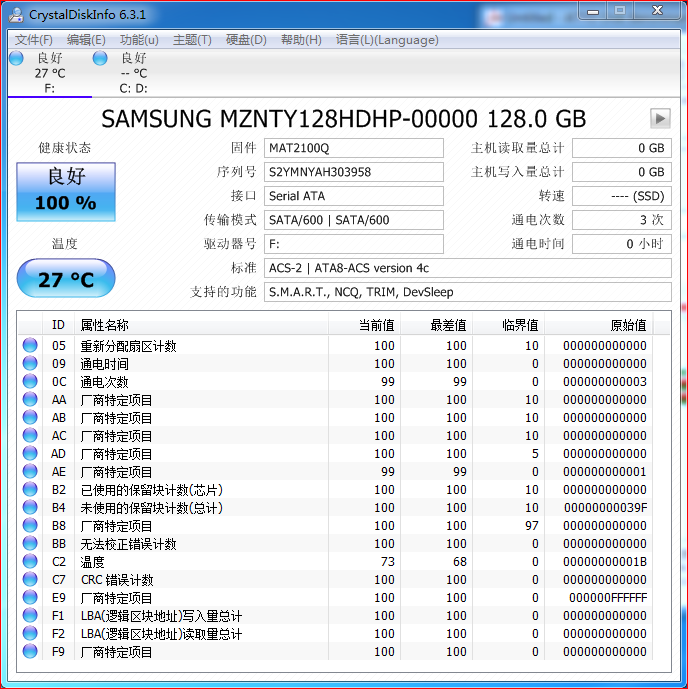Open the 语言(L)(Language) menu
The width and height of the screenshot is (688, 689).
pyautogui.click(x=387, y=40)
